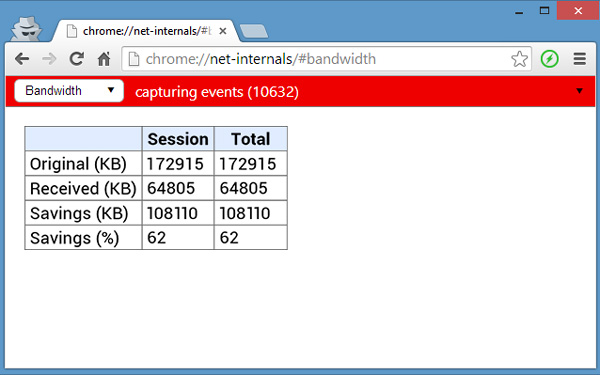The image size is (600, 375).
Task: Select the Session column header
Action: [x=178, y=139]
